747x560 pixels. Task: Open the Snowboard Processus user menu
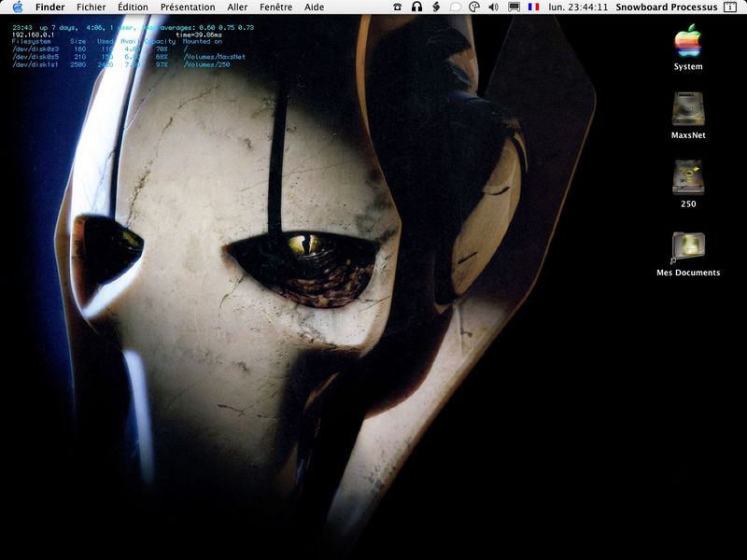[x=667, y=7]
